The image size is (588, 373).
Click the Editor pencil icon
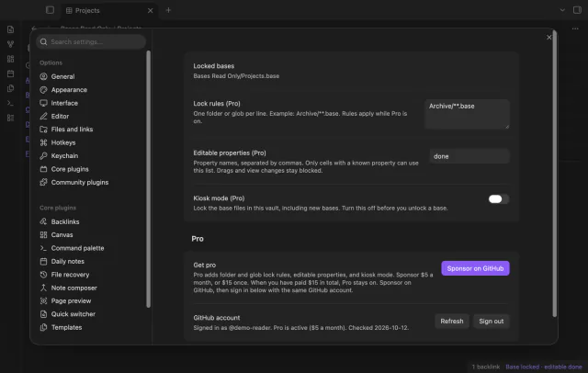[x=43, y=116]
